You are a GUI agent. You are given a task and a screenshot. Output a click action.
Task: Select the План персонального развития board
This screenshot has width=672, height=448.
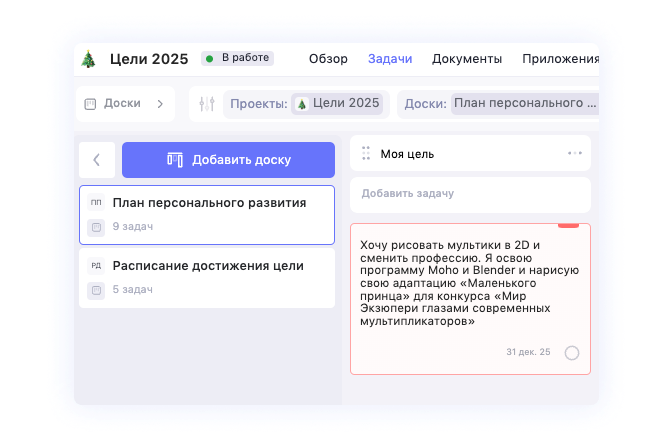point(207,215)
